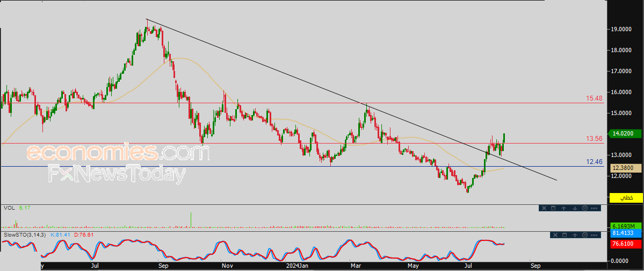
Task: Click the VOL value 6.17
Action: 24,208
